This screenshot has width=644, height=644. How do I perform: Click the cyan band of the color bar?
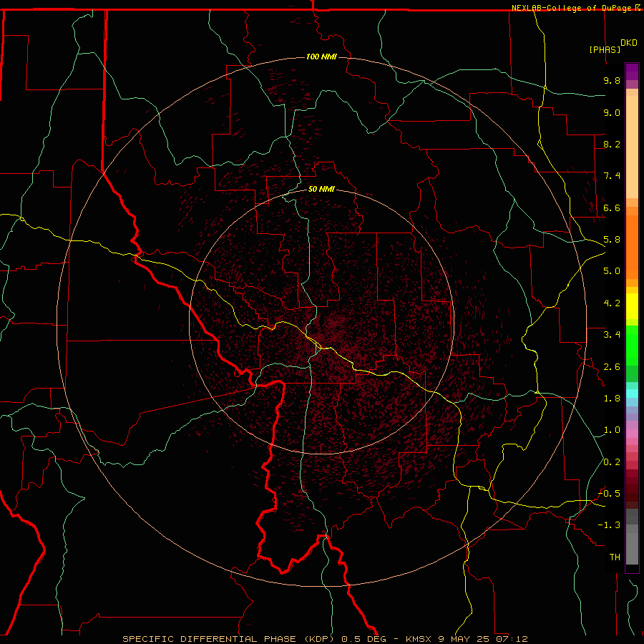tap(632, 394)
